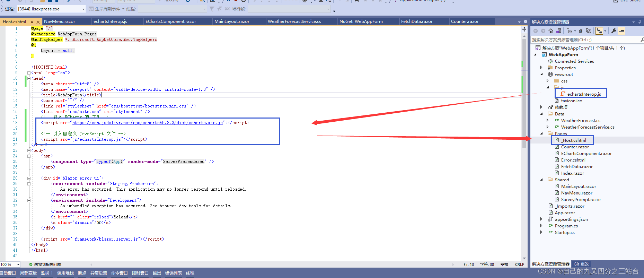The image size is (644, 278).
Task: Collapse the Pages folder node
Action: 541,133
